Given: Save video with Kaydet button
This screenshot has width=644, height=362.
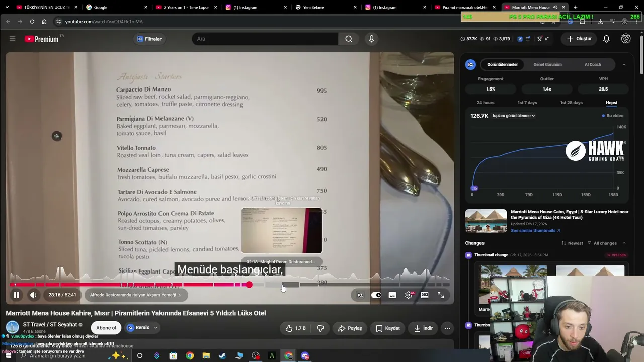Looking at the screenshot, I should coord(388,328).
